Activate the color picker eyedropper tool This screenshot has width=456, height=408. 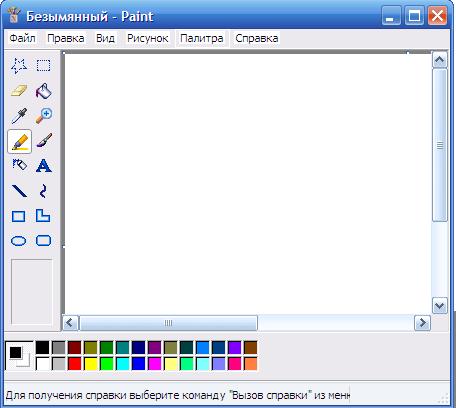[19, 116]
